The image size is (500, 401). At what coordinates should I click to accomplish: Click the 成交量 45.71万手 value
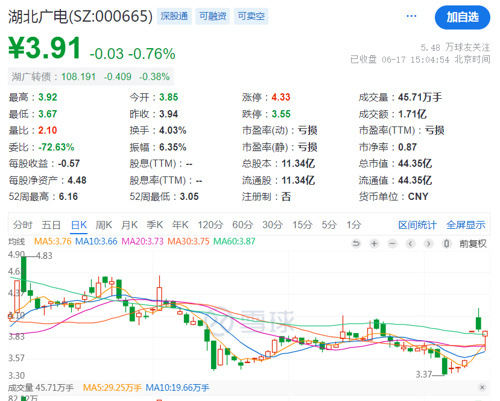(420, 97)
